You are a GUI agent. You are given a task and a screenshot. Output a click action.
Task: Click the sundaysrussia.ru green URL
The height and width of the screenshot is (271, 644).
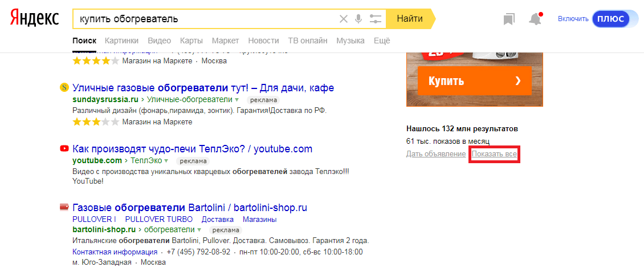105,99
